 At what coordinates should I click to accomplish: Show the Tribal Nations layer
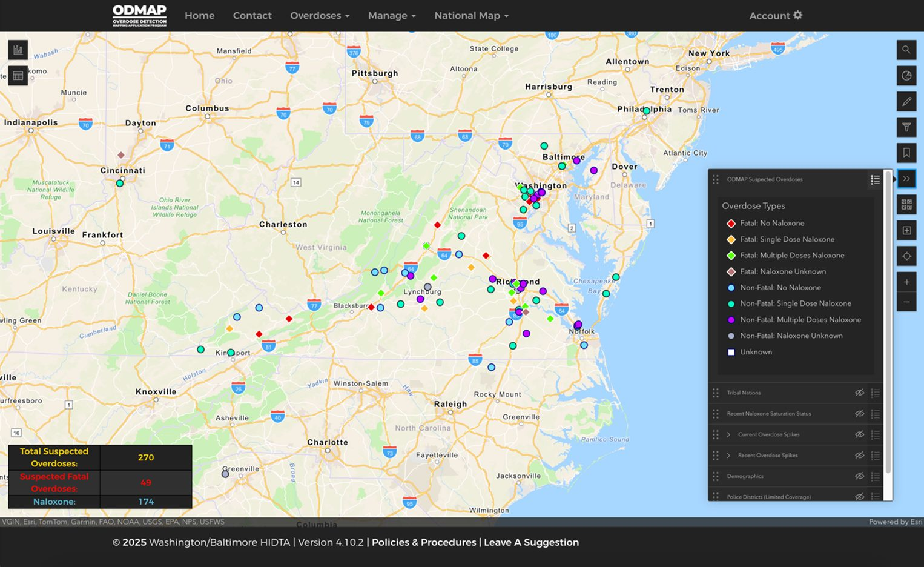859,393
